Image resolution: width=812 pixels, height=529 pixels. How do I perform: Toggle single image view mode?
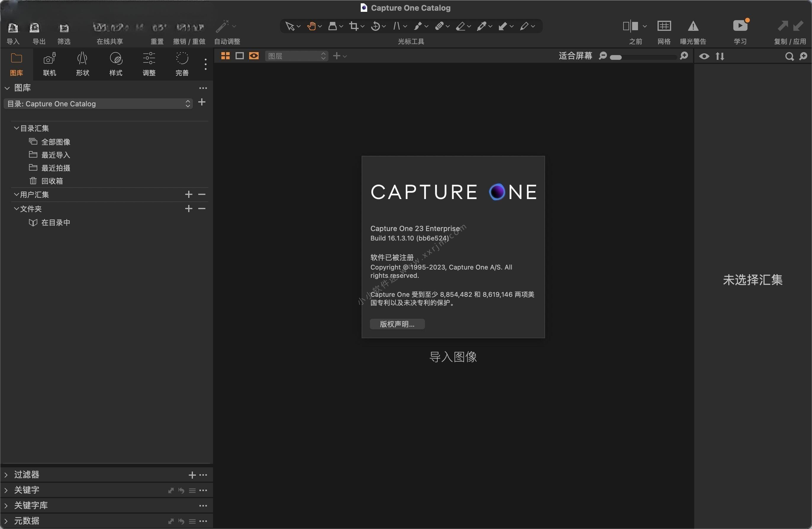click(239, 56)
